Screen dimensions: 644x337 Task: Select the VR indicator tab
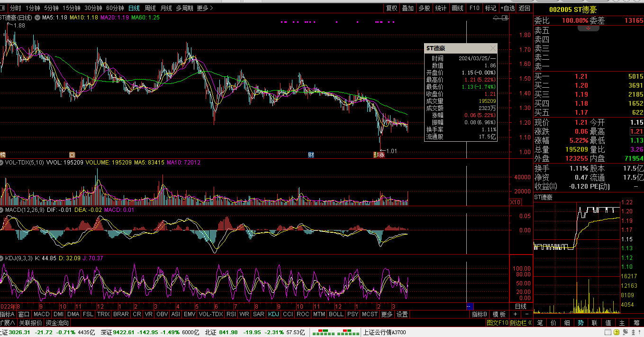click(x=149, y=314)
